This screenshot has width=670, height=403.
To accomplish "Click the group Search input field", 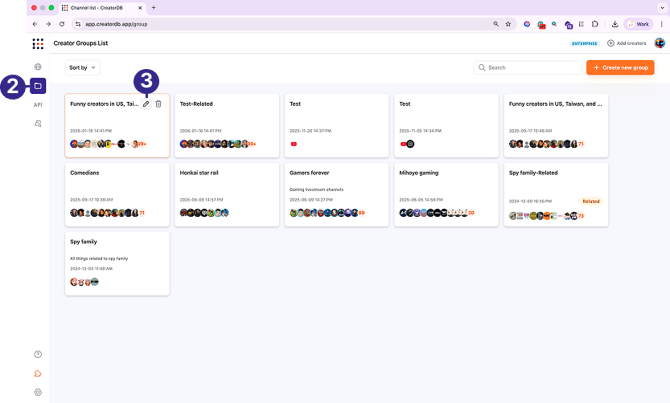I will 528,67.
